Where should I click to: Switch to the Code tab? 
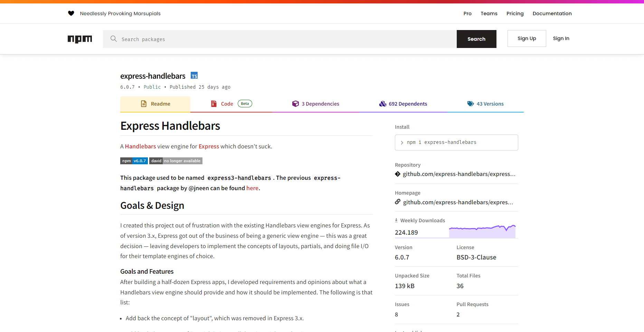point(231,104)
